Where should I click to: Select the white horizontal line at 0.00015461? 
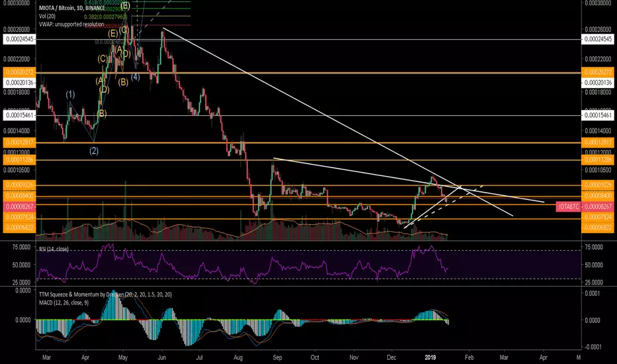(x=308, y=115)
